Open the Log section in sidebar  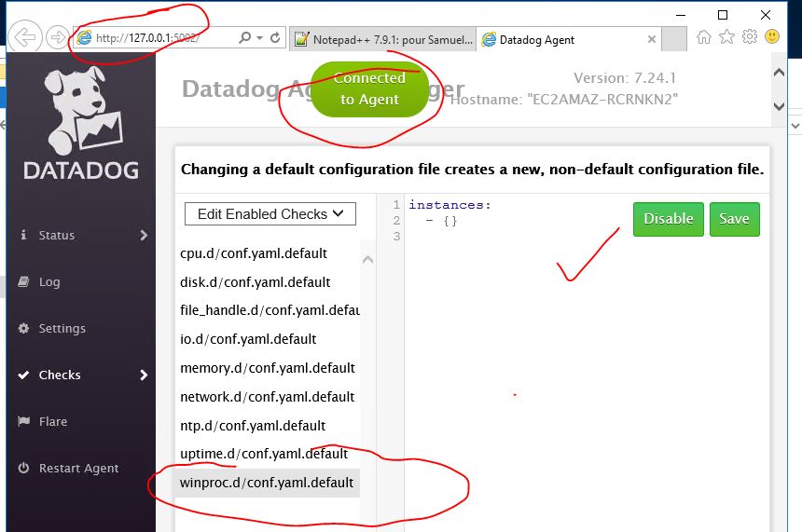49,282
